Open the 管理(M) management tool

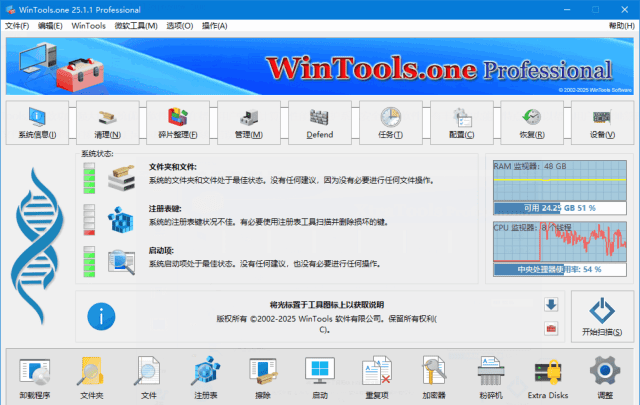[x=249, y=122]
